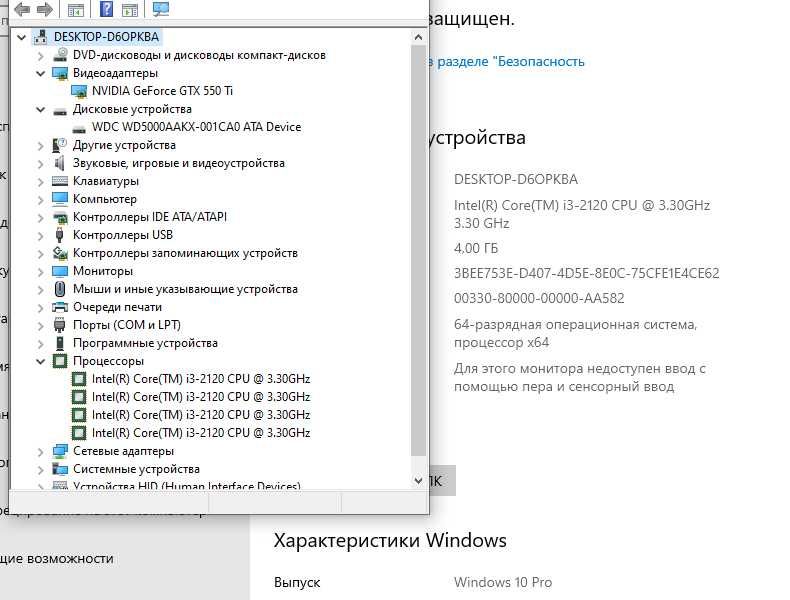Click the Процессоры chip icon
Viewport: 790px width, 600px height.
tap(60, 361)
